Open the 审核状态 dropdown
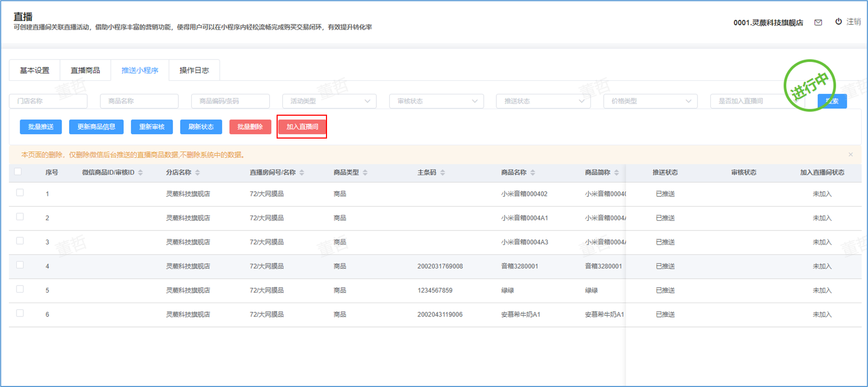Screen dimensions: 868x387 click(436, 101)
